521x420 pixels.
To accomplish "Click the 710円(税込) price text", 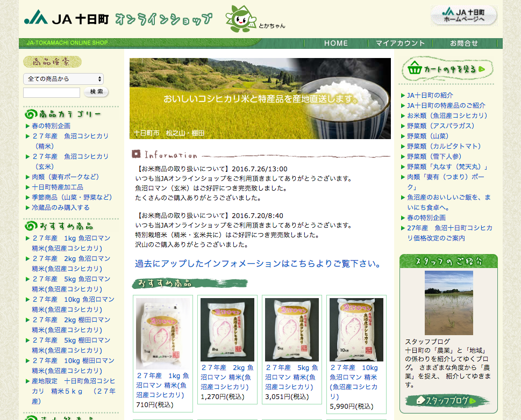I will pos(154,405).
